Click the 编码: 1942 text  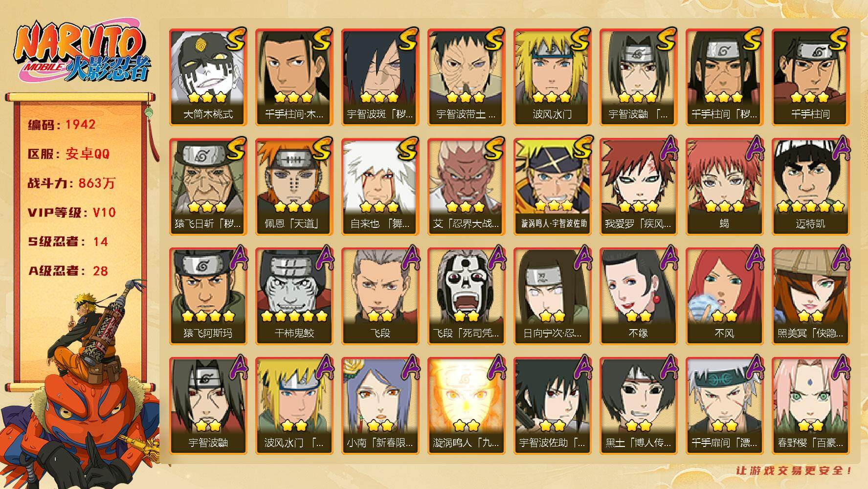[x=62, y=125]
